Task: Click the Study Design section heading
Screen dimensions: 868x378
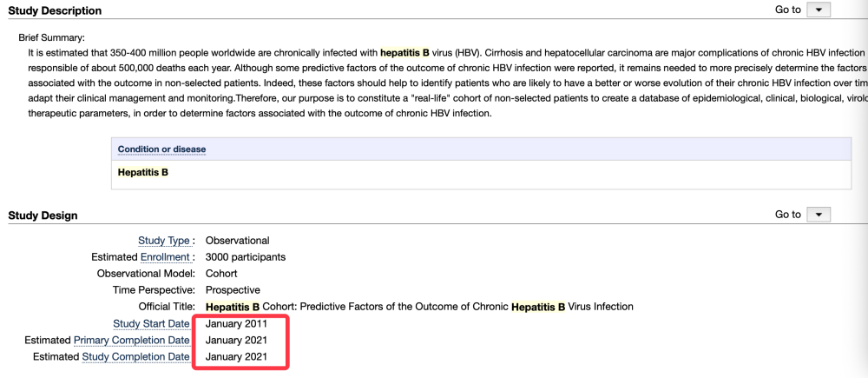Action: coord(43,216)
